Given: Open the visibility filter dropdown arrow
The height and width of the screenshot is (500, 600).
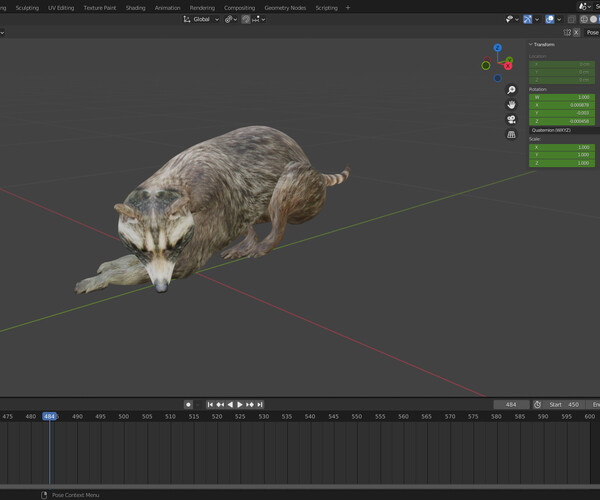Looking at the screenshot, I should coord(517,20).
